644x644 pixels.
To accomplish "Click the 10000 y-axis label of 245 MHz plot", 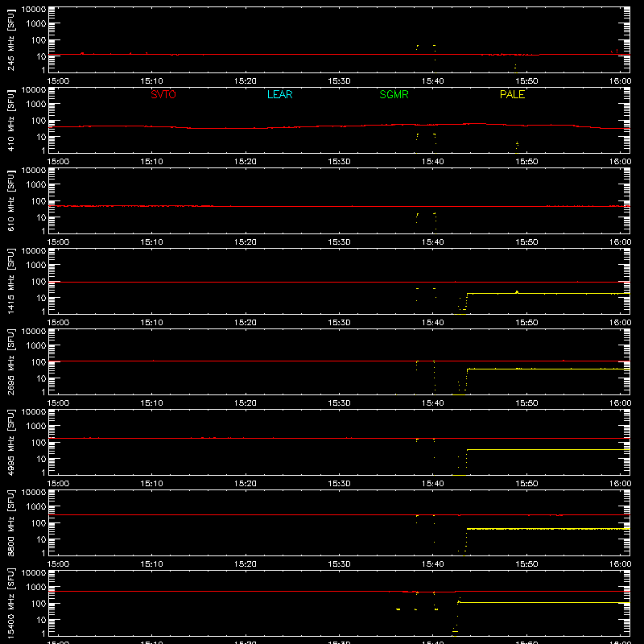I will pos(34,10).
